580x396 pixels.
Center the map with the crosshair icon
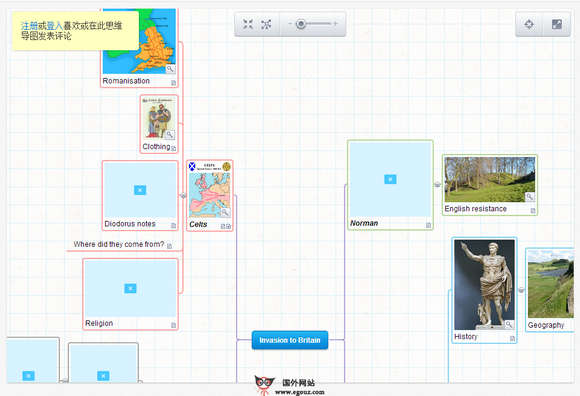pyautogui.click(x=529, y=24)
